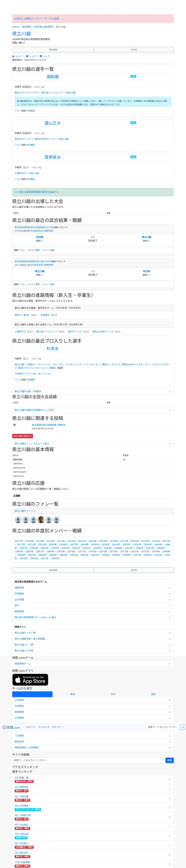Open sister site 県立川越サッカー部

(93, 633)
